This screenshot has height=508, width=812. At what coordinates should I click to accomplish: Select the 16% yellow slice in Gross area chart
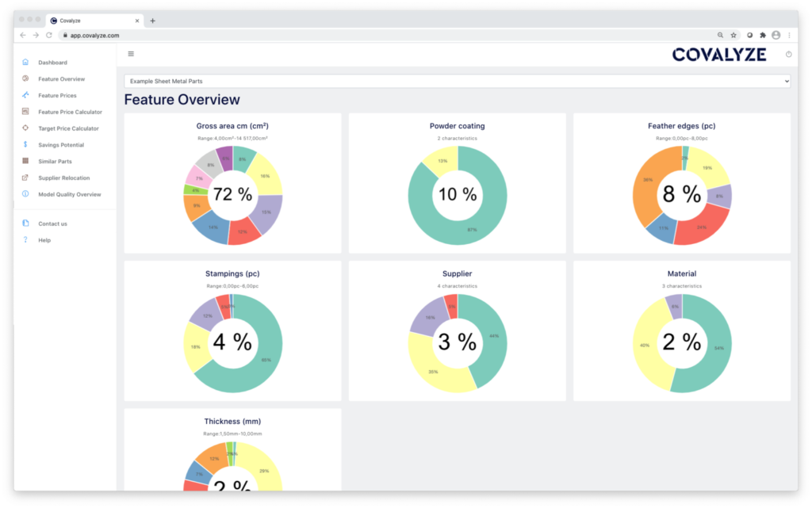(264, 177)
